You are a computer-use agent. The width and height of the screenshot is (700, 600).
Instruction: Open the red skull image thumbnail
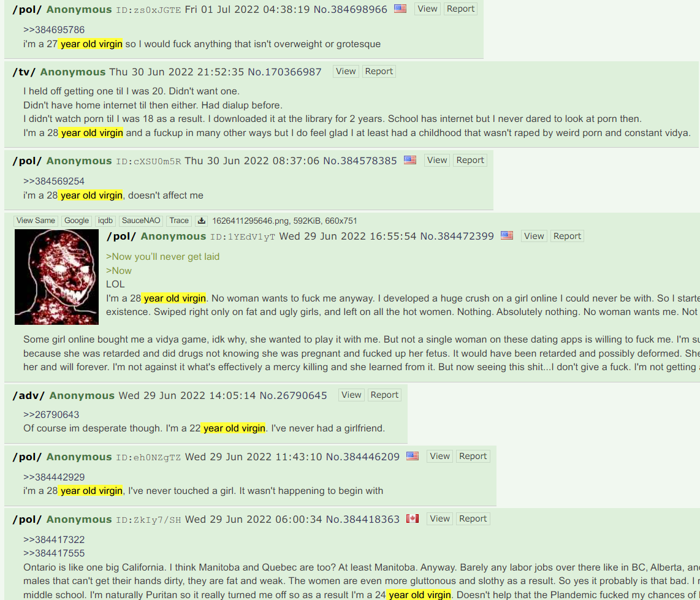[x=56, y=277]
